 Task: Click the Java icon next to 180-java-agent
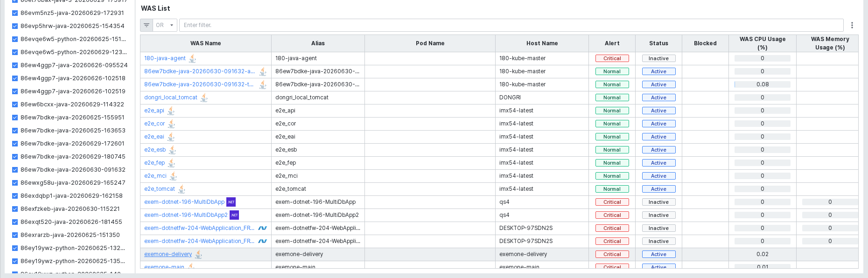pyautogui.click(x=192, y=58)
